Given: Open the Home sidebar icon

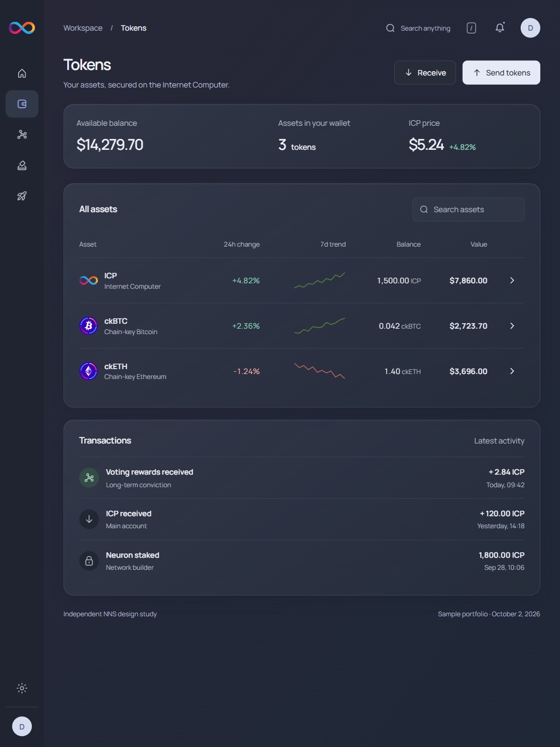Looking at the screenshot, I should [22, 73].
